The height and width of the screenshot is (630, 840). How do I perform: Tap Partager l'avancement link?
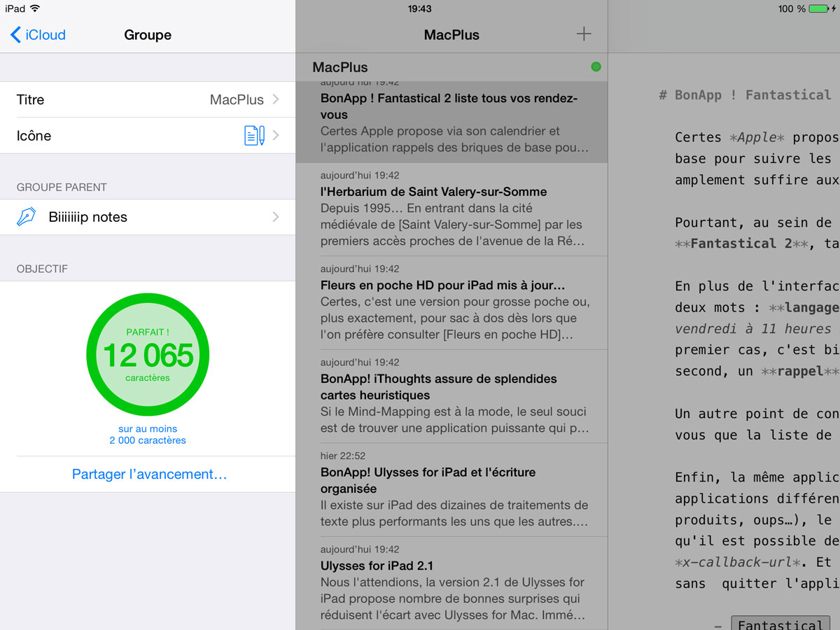tap(150, 474)
